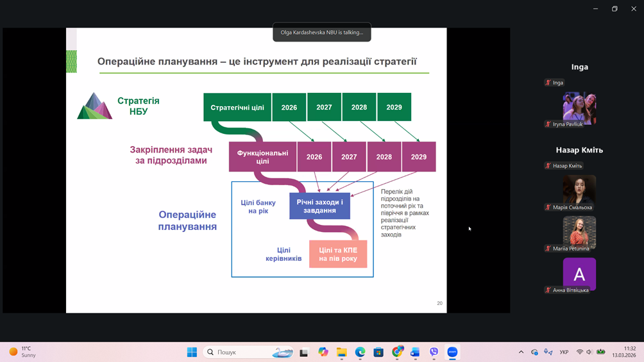Image resolution: width=644 pixels, height=362 pixels.
Task: Open Microsoft Edge in the taskbar
Action: pos(360,352)
